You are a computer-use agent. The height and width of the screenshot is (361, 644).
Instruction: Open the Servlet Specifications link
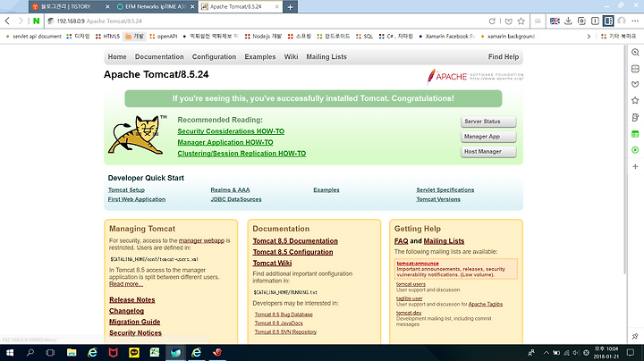pyautogui.click(x=445, y=190)
